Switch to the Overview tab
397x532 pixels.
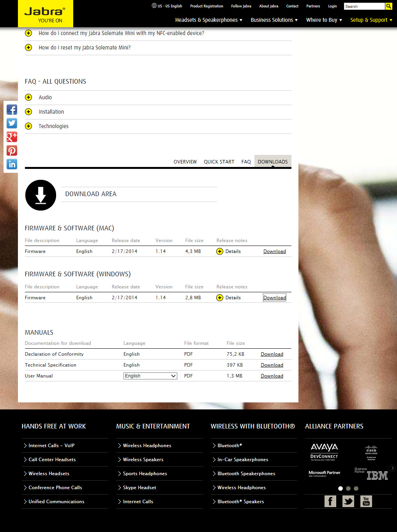(185, 162)
